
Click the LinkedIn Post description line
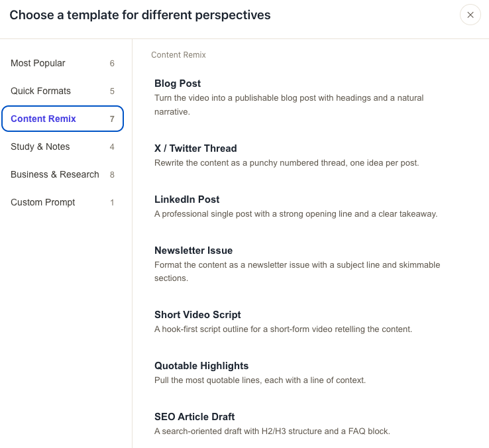(x=296, y=213)
